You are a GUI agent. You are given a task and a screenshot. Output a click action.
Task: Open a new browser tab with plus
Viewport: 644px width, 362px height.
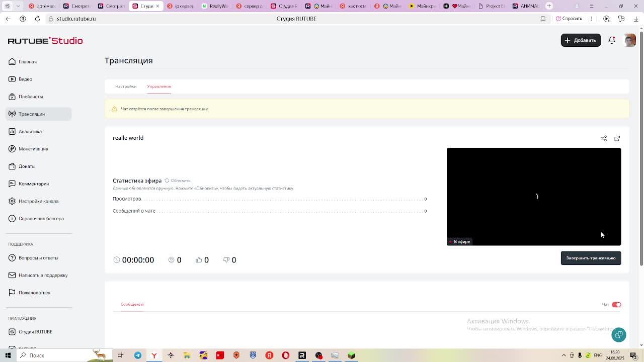(549, 6)
